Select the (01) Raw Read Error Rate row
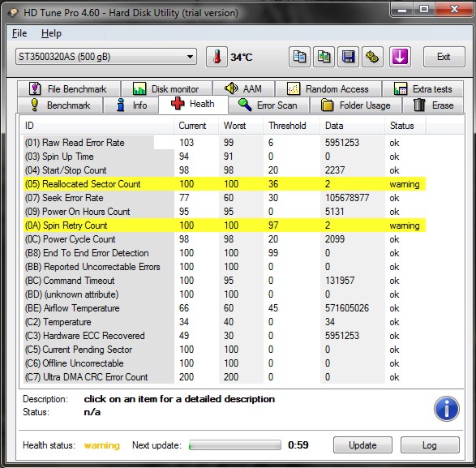The width and height of the screenshot is (476, 468). [x=225, y=143]
